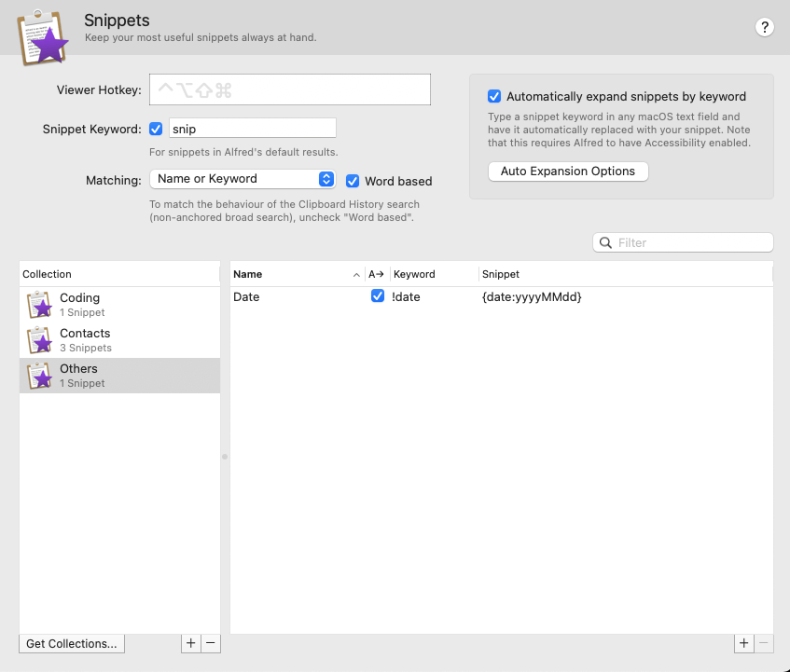Click the Contacts collection clipboard icon
790x672 pixels.
coord(39,340)
